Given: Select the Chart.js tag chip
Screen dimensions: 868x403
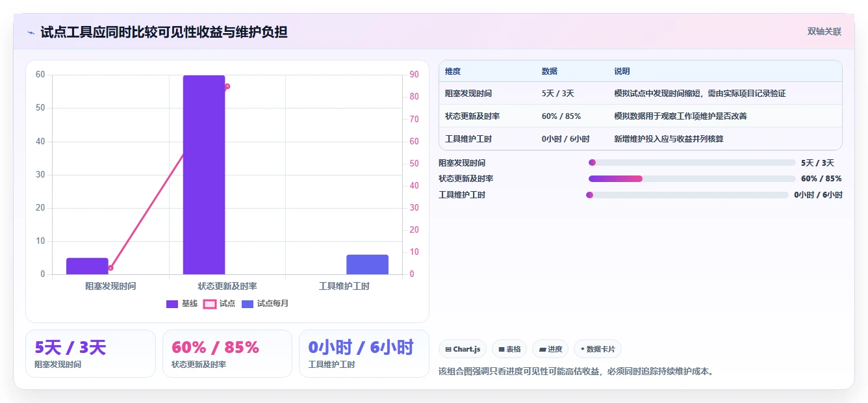Looking at the screenshot, I should point(463,349).
